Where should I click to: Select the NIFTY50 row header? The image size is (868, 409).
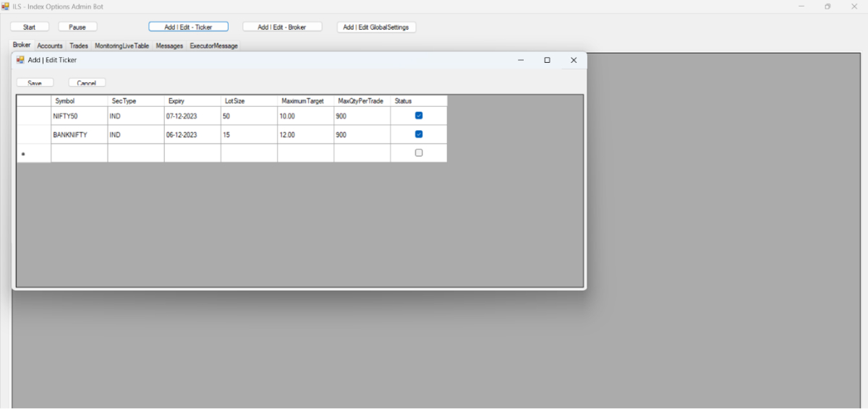click(x=34, y=116)
